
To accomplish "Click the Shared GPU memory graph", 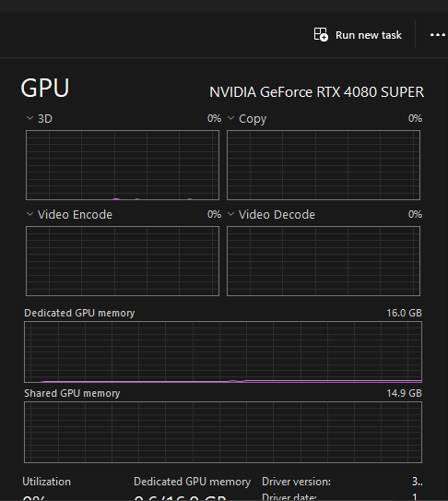I will pos(223,433).
